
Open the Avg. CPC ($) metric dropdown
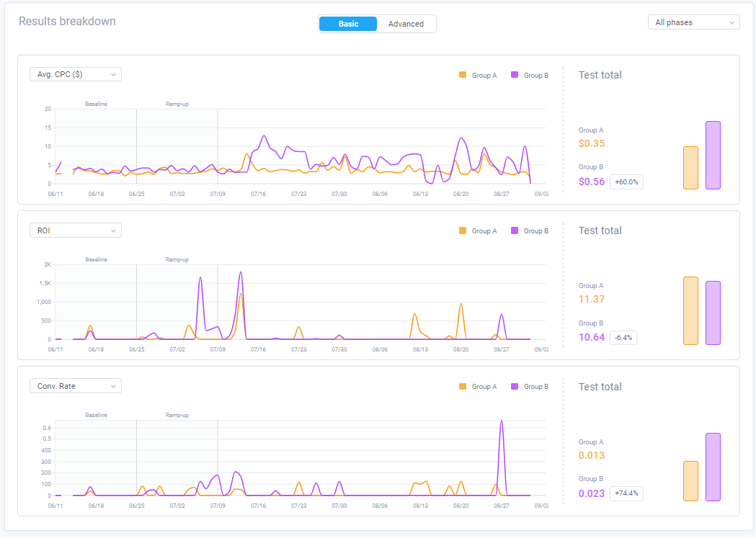tap(76, 74)
